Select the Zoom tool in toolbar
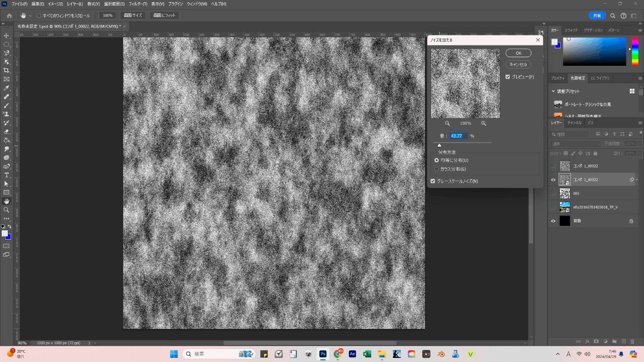Viewport: 644px width, 362px height. click(x=6, y=210)
